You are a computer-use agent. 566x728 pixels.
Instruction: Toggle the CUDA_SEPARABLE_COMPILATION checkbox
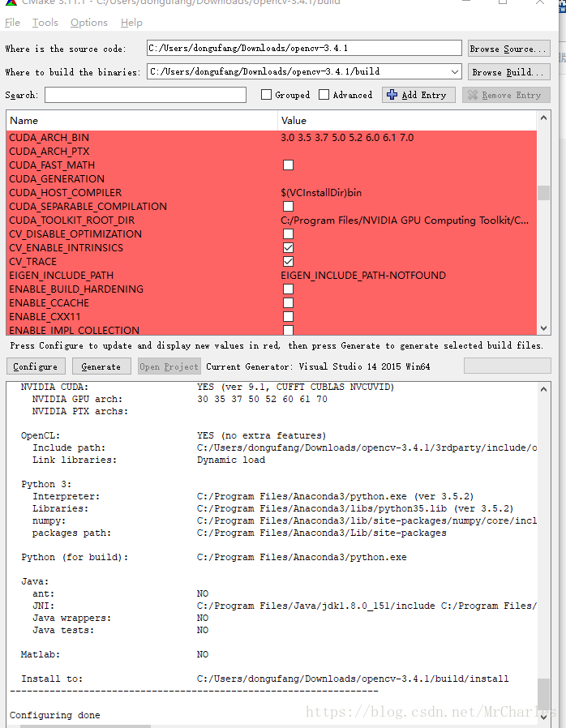coord(289,206)
